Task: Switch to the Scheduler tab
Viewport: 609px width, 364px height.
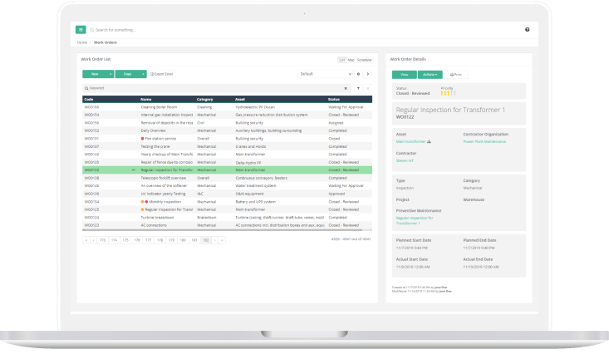Action: click(364, 60)
